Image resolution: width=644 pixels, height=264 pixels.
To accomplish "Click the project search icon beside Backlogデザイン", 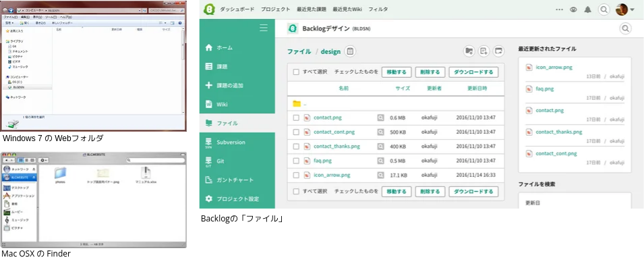I will [x=625, y=28].
